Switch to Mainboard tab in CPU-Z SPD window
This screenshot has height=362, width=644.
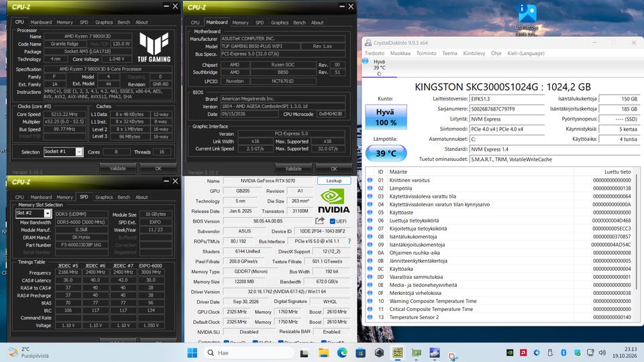tap(41, 197)
